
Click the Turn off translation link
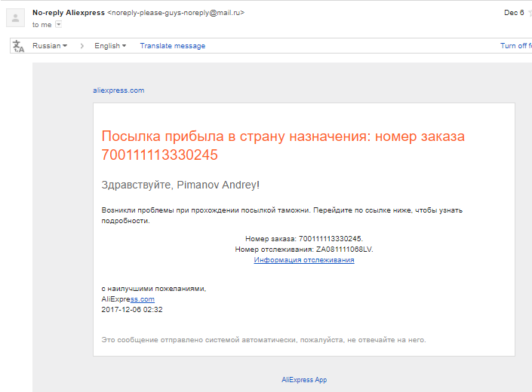tap(515, 46)
